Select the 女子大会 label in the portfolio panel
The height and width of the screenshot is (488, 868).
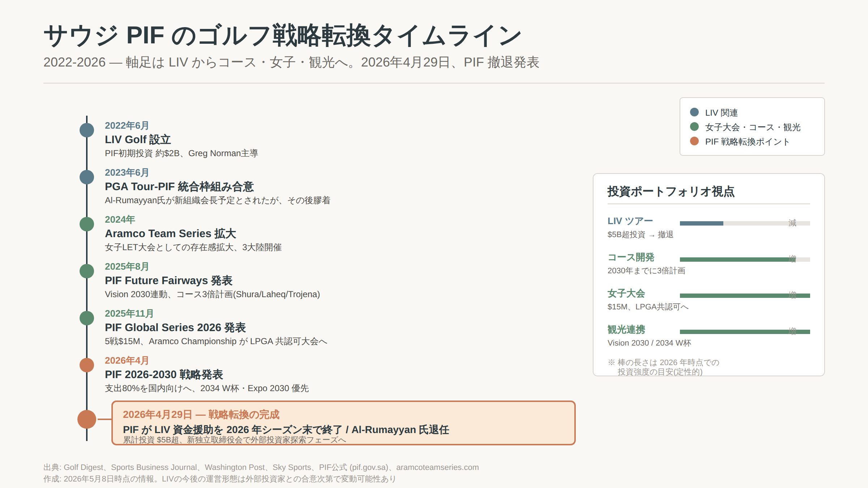click(626, 293)
